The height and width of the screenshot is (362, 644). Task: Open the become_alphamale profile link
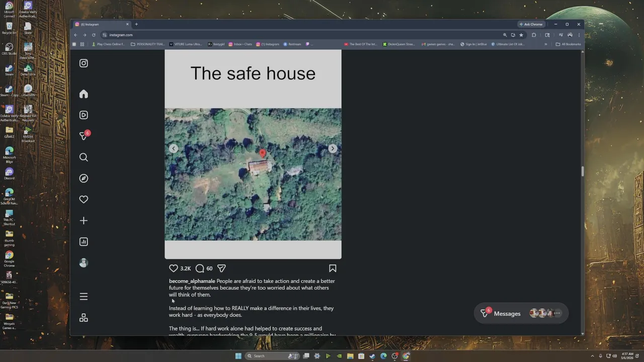[192, 281]
